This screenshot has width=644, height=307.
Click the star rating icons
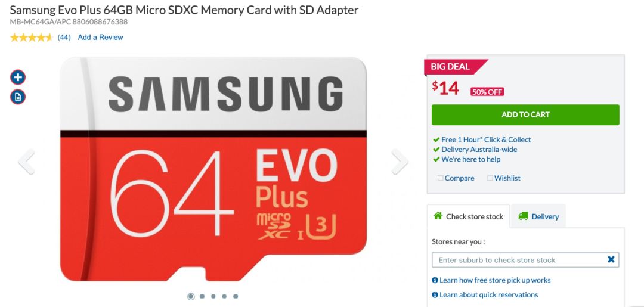point(32,38)
